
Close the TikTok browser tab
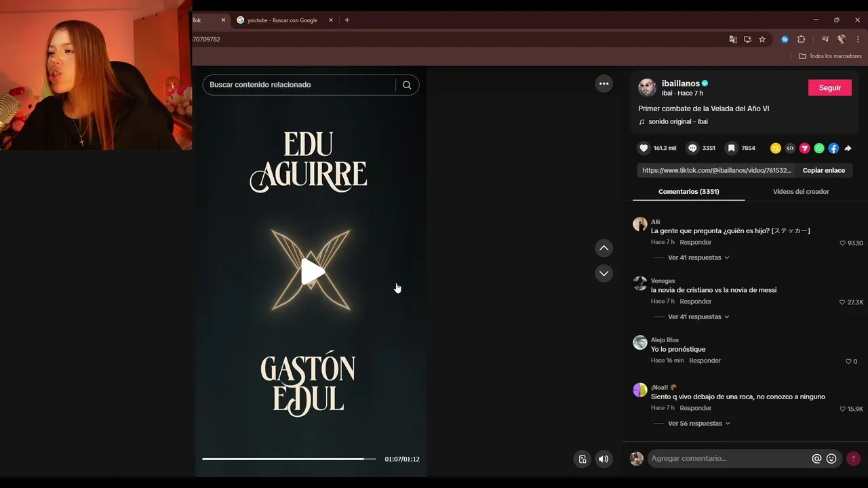tap(223, 20)
